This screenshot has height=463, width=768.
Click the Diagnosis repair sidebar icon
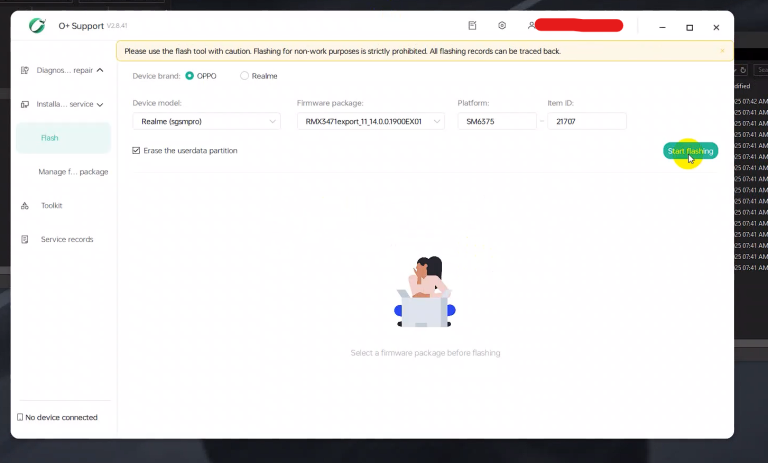(x=25, y=70)
